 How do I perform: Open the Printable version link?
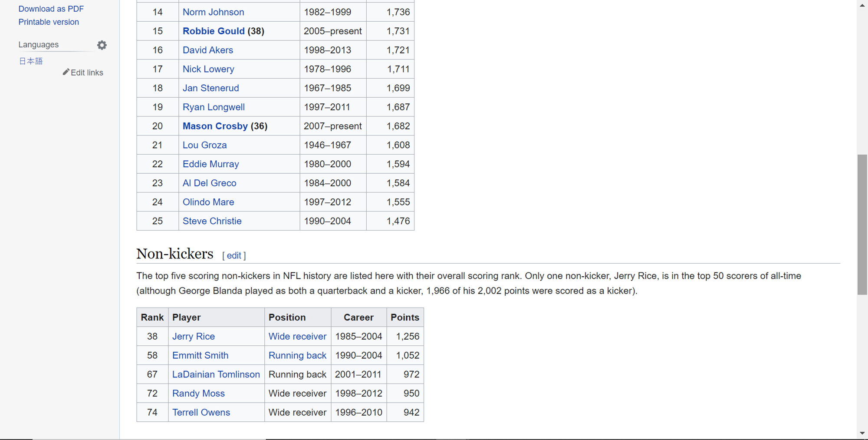(x=49, y=22)
